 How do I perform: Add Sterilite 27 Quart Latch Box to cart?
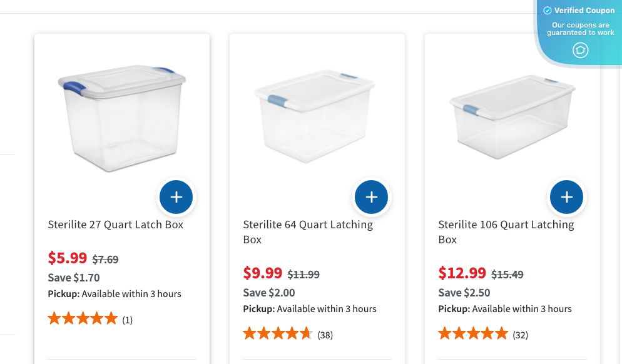click(176, 198)
